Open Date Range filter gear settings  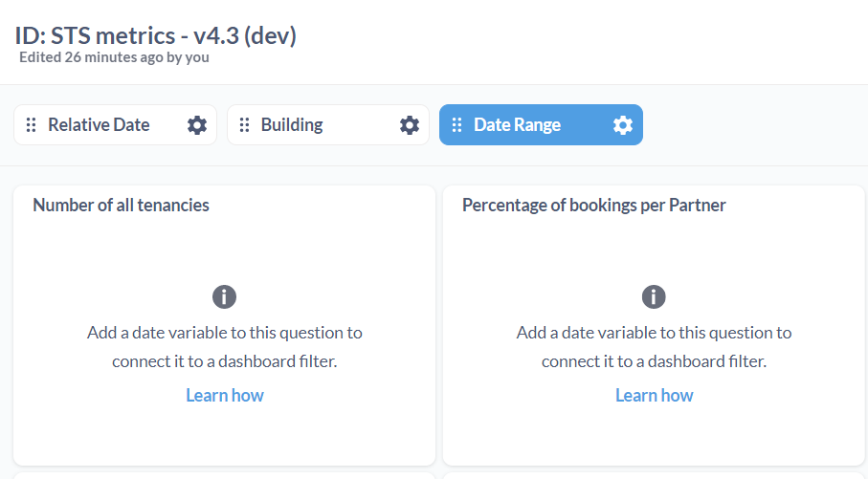coord(623,125)
